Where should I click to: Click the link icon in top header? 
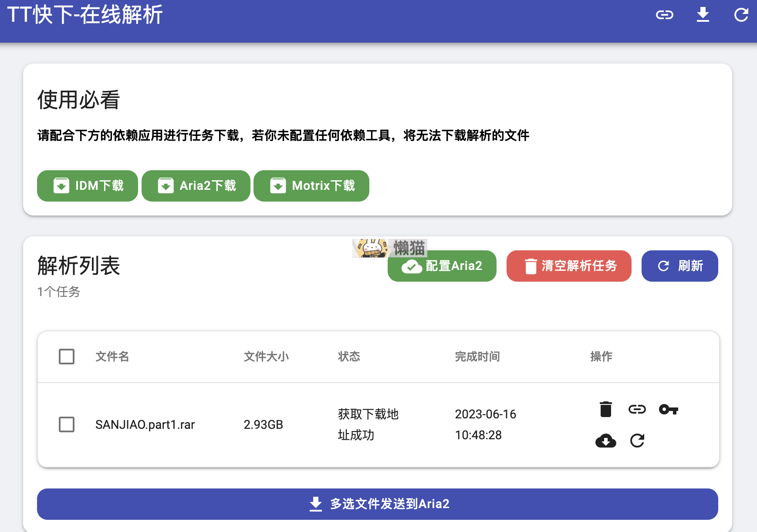pyautogui.click(x=664, y=15)
